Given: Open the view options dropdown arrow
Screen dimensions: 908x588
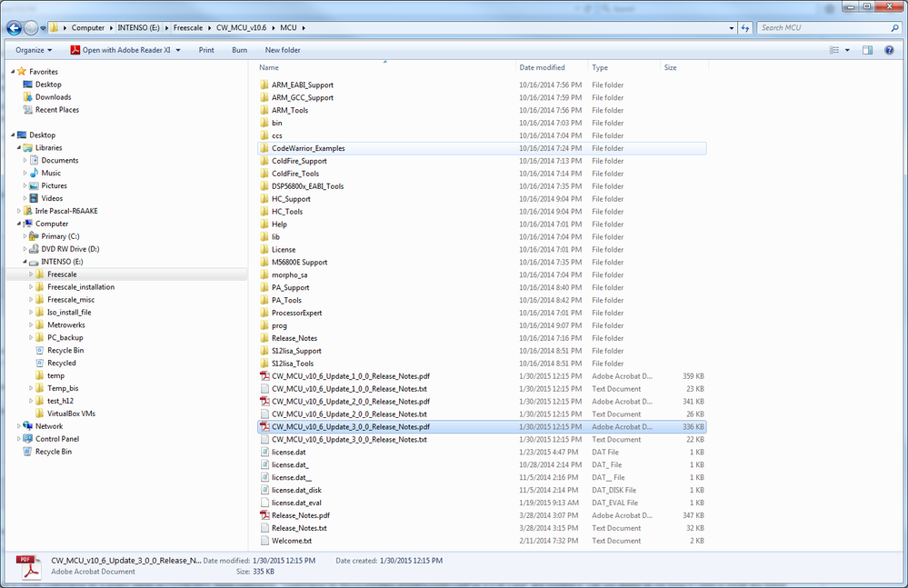Looking at the screenshot, I should coord(847,50).
